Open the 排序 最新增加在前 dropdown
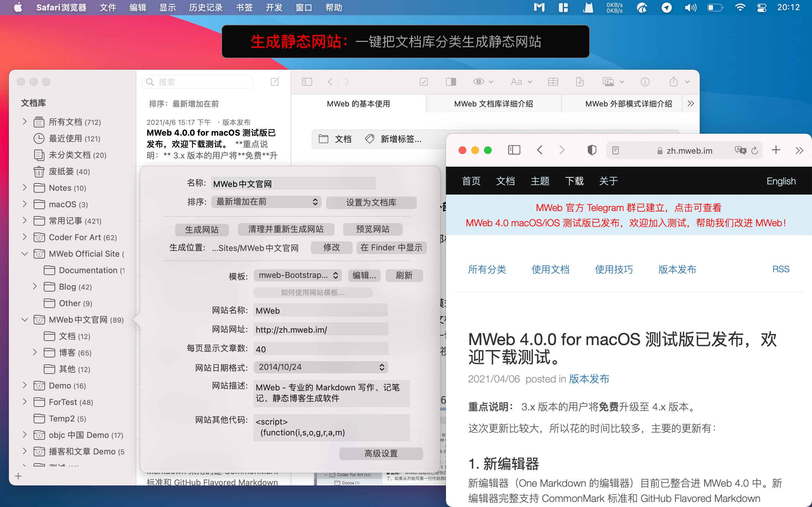The height and width of the screenshot is (507, 812). (266, 202)
